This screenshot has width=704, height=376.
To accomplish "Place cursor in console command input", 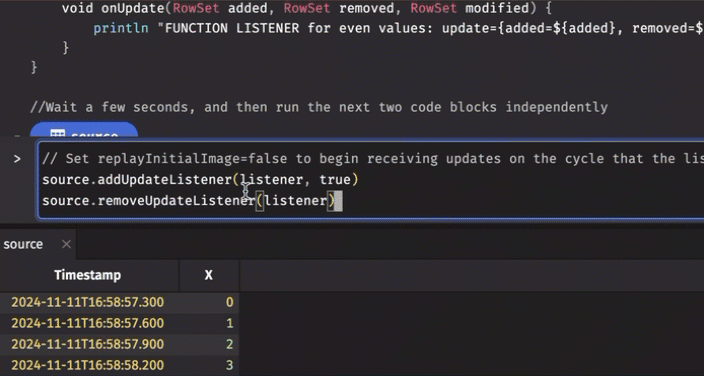I will tap(371, 180).
